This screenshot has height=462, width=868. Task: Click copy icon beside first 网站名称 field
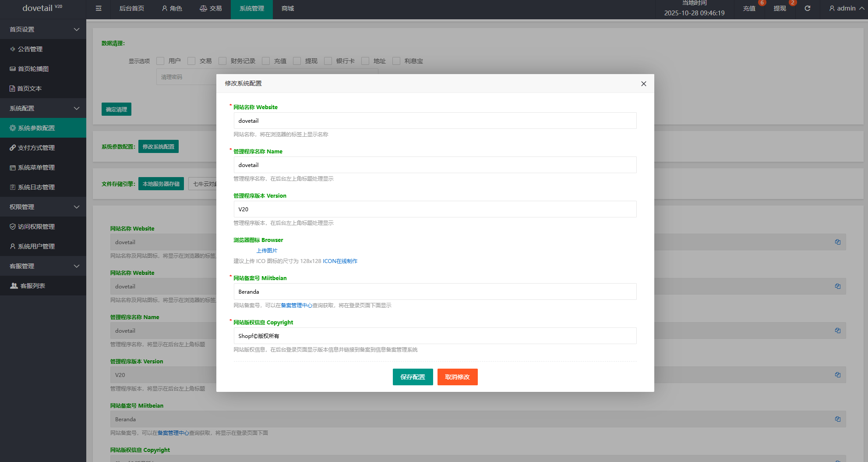pos(837,242)
